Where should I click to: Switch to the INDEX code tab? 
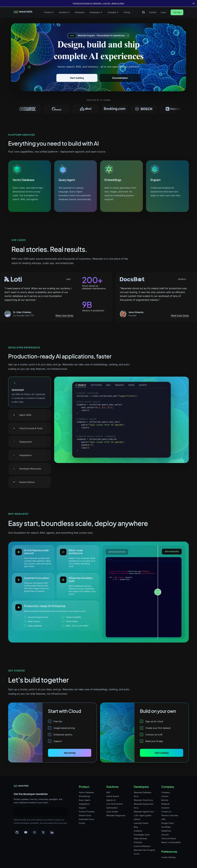[x=131, y=385]
